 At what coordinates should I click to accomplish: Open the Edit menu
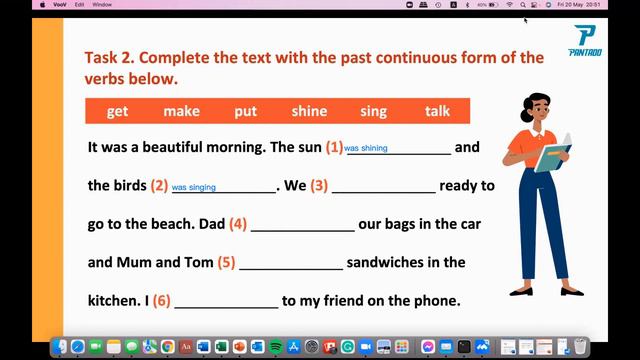[79, 4]
